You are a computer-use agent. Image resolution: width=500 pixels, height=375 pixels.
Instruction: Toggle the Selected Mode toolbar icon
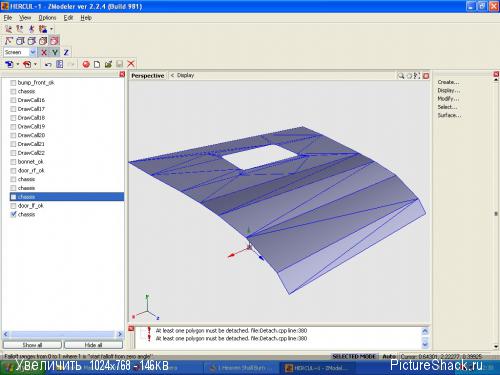tap(54, 41)
